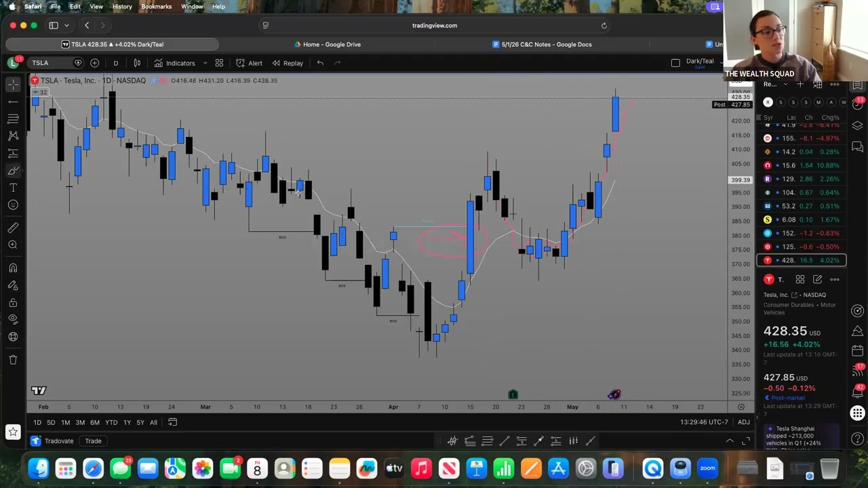Edit notes for Tesla symbol

click(x=818, y=279)
